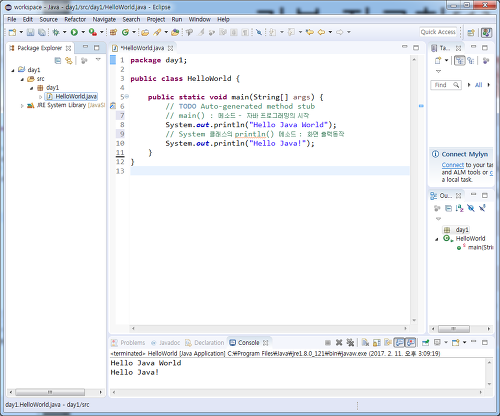Expand HelloWorld.java in Package Explorer
This screenshot has height=416, width=500.
40,97
